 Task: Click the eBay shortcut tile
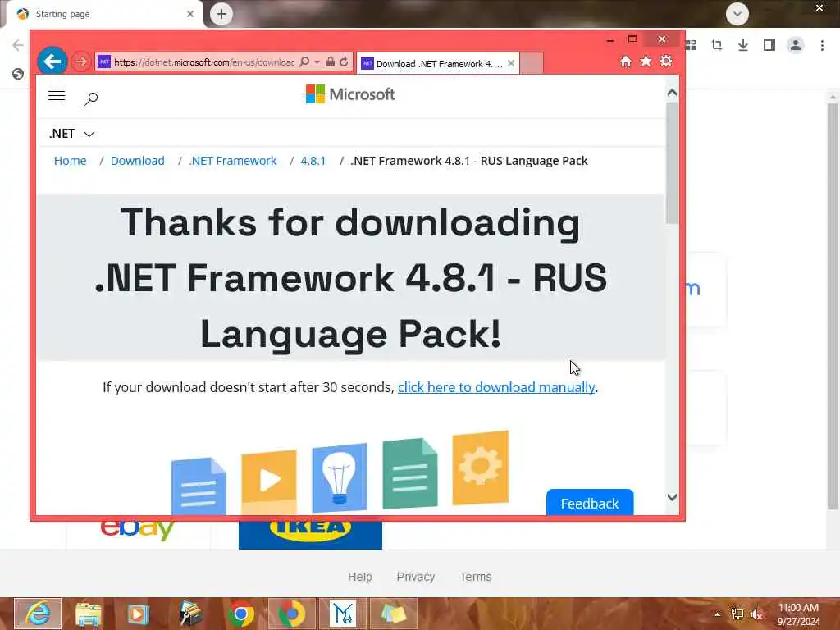[138, 533]
